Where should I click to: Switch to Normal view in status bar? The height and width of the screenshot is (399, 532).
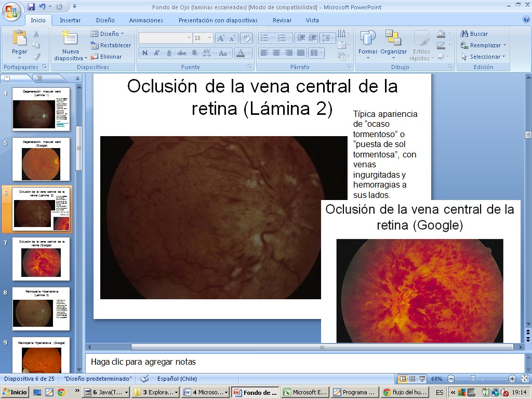(403, 379)
